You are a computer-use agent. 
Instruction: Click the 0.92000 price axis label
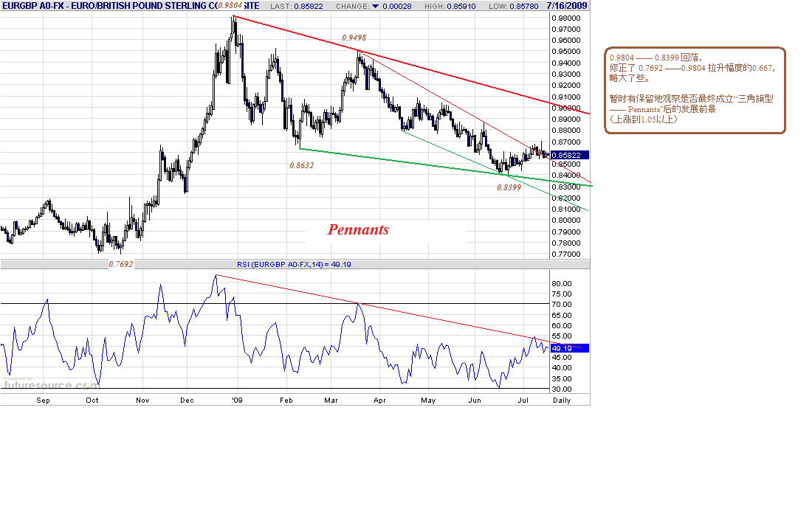tap(566, 86)
